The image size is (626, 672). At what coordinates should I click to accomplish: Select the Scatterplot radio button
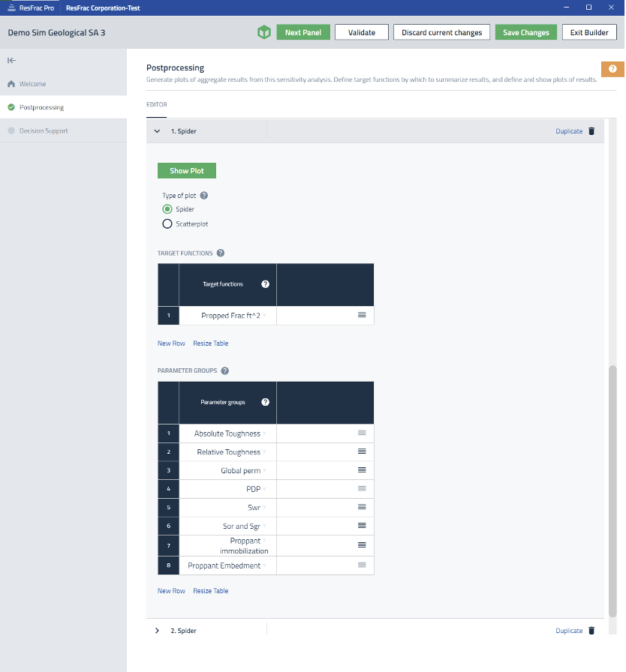point(167,223)
